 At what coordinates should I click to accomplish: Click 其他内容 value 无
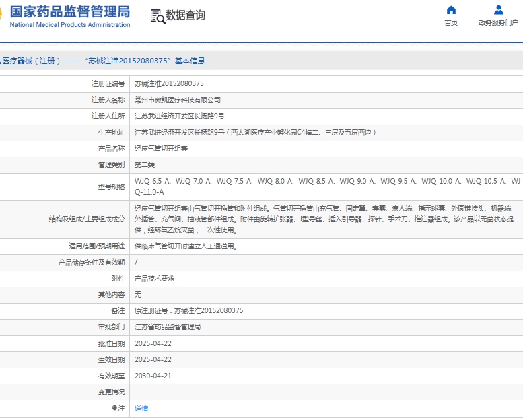[x=138, y=294]
